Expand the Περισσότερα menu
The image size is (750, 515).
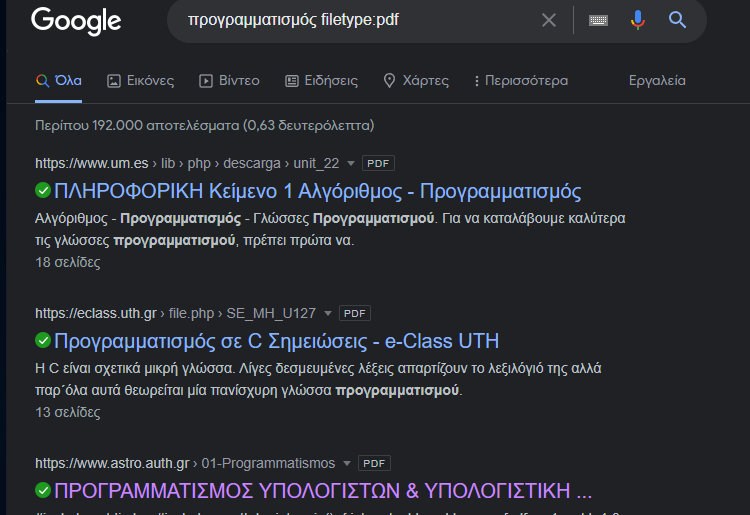click(x=521, y=81)
